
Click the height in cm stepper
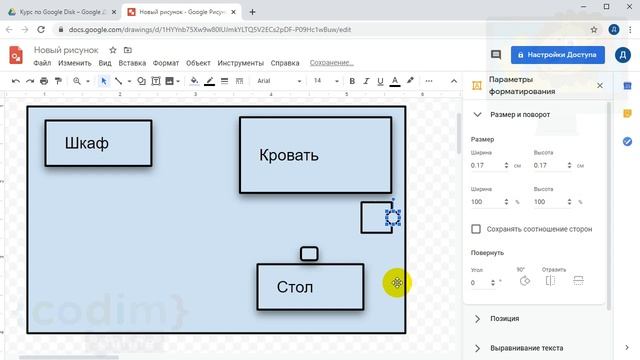pyautogui.click(x=569, y=165)
